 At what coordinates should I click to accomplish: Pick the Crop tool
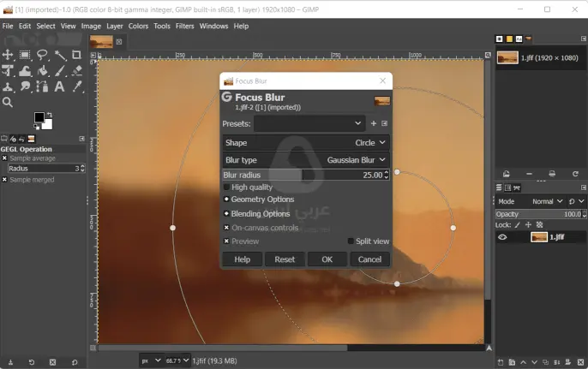pyautogui.click(x=77, y=55)
